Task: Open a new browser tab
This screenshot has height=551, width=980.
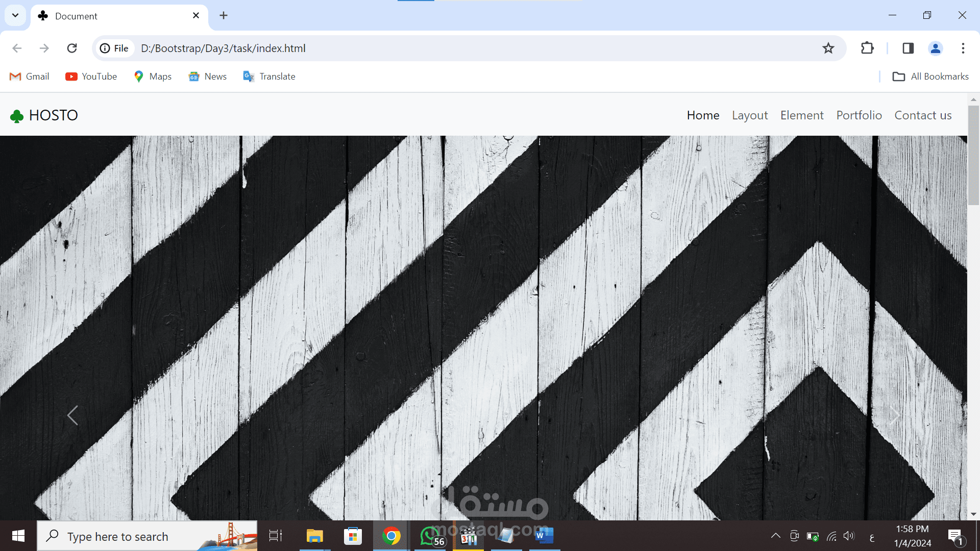Action: [x=224, y=15]
